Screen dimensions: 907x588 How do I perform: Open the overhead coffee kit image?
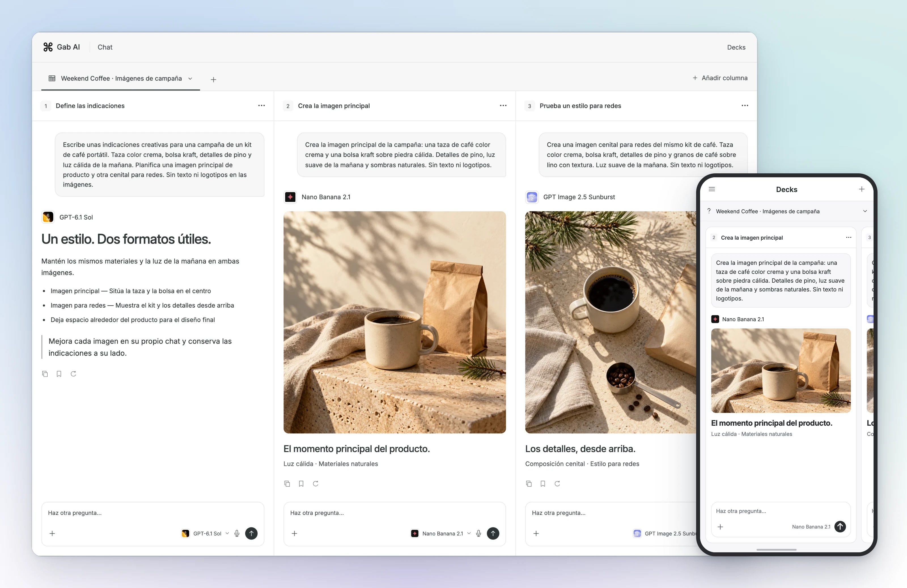point(611,322)
